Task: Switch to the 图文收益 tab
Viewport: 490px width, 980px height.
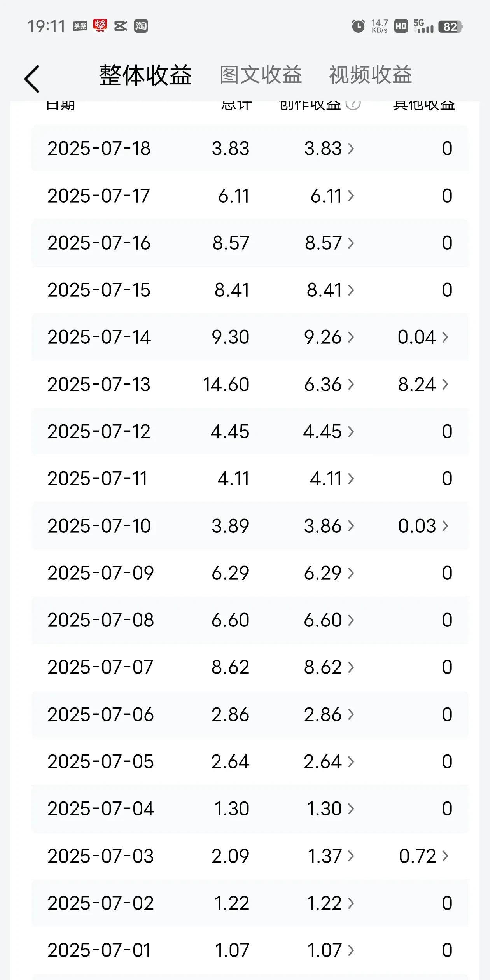Action: pos(261,75)
